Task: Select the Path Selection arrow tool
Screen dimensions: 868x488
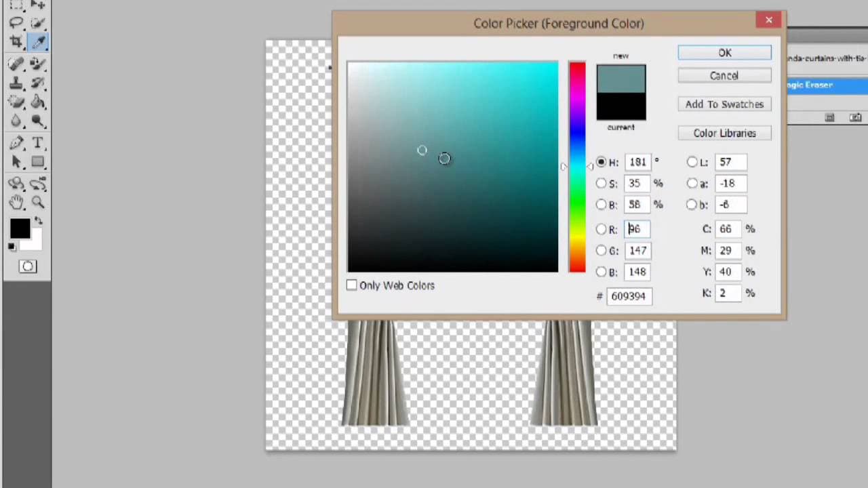Action: 16,162
